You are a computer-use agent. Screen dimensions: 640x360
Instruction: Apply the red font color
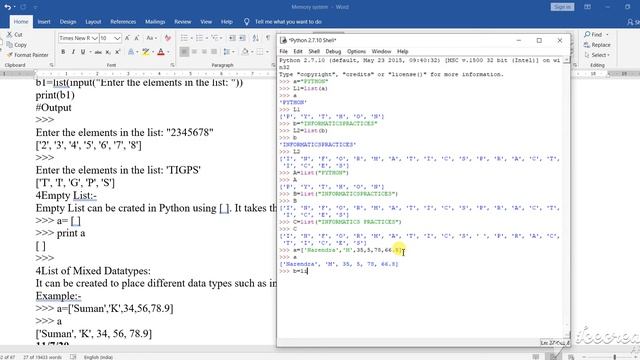click(x=161, y=52)
